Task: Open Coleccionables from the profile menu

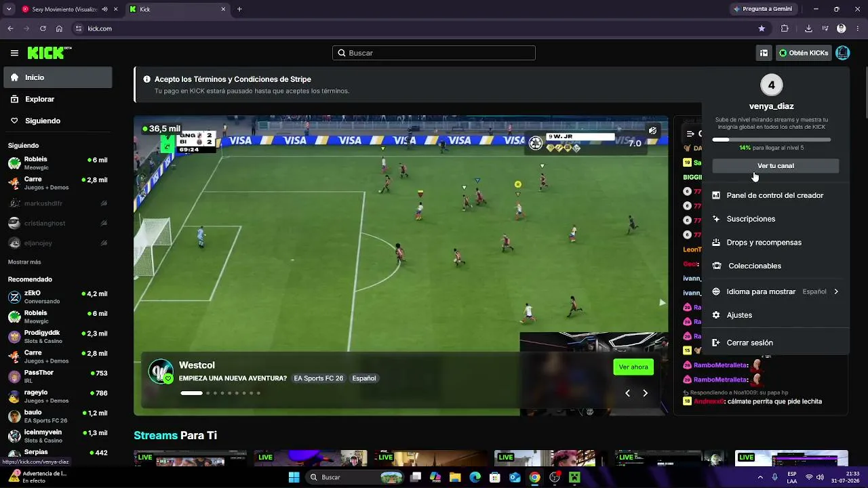Action: click(776, 266)
